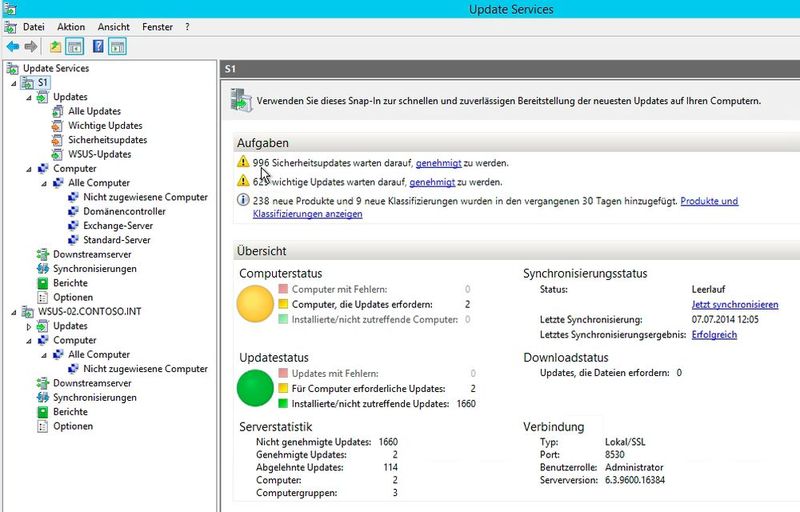800x512 pixels.
Task: Select Downstreamserver under WSUS-02
Action: pyautogui.click(x=92, y=383)
